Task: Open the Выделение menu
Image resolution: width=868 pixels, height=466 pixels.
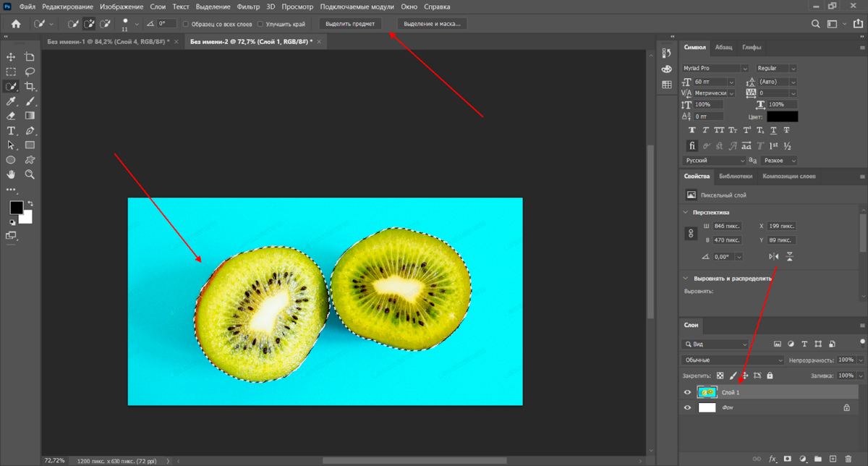Action: pos(213,7)
